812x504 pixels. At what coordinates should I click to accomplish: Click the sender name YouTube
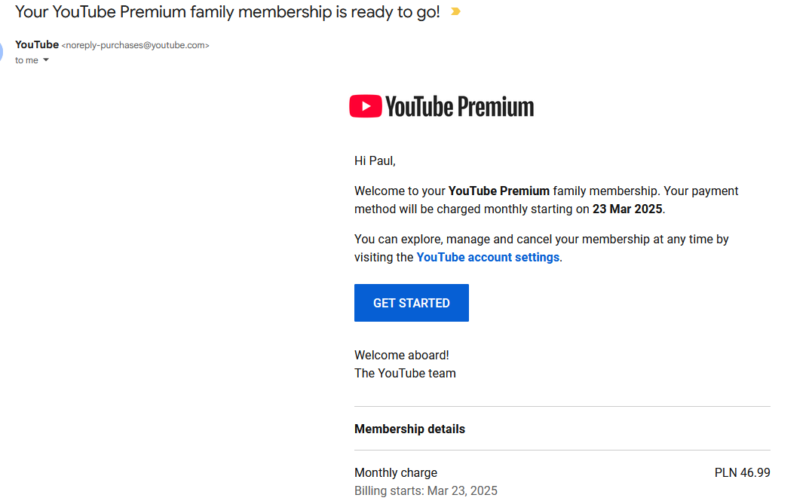click(x=37, y=44)
